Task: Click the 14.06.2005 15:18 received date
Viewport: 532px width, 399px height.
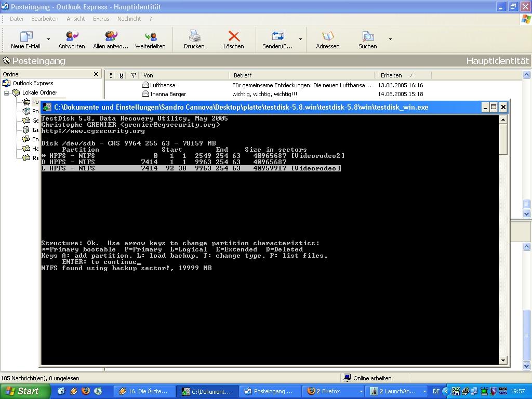Action: (401, 94)
